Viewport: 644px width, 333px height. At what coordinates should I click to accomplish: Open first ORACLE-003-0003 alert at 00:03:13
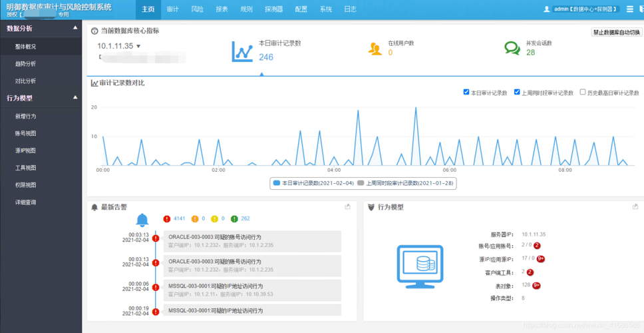pyautogui.click(x=252, y=241)
